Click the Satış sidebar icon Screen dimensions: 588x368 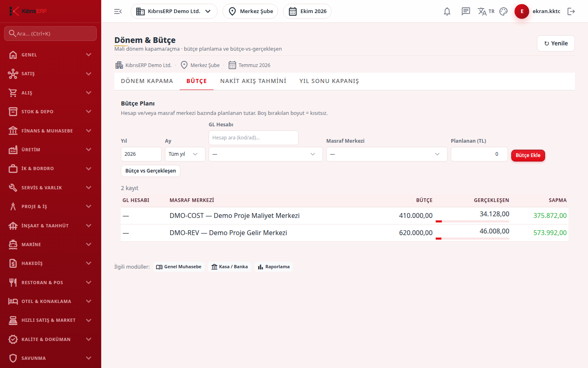(x=13, y=74)
